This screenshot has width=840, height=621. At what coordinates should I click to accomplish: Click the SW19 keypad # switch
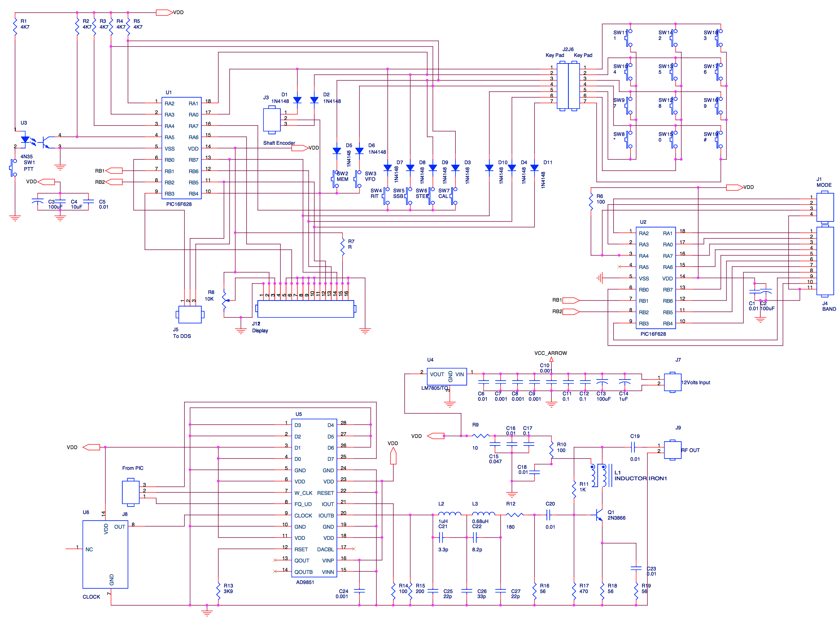(x=719, y=139)
